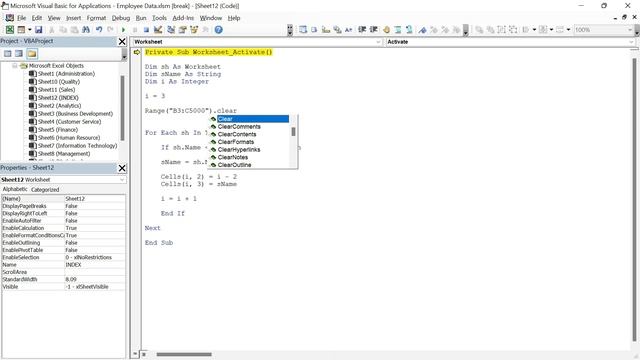
Task: Choose ClearHyperlinks from the autocomplete list
Action: [239, 149]
